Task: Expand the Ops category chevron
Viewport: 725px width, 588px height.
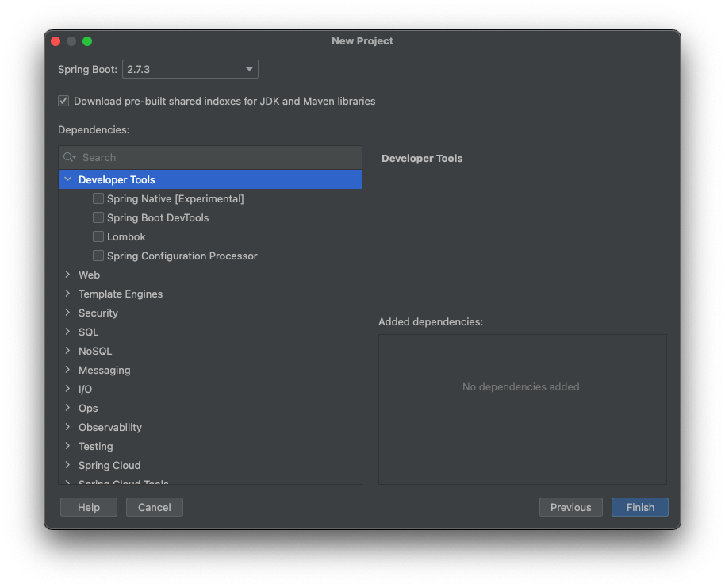Action: 68,408
